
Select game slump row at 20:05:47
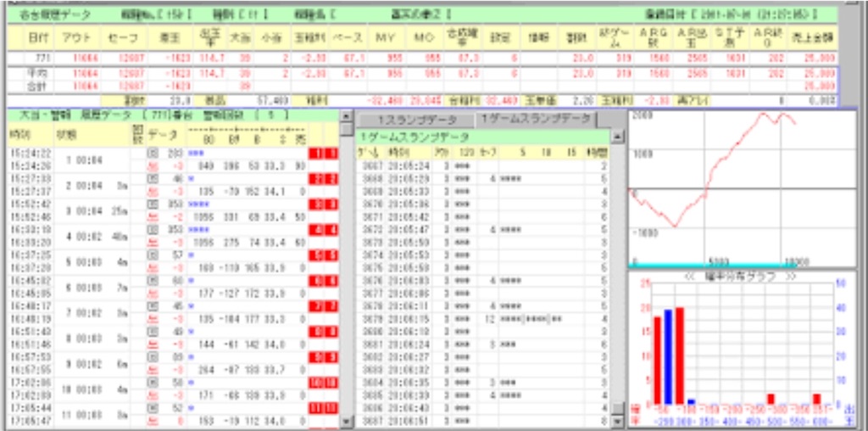point(482,229)
